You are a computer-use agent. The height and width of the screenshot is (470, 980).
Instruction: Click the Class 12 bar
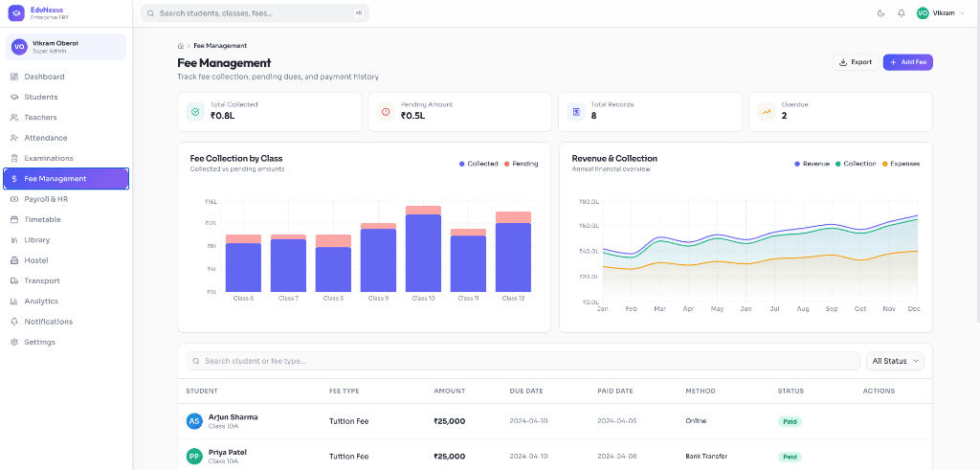(x=513, y=252)
